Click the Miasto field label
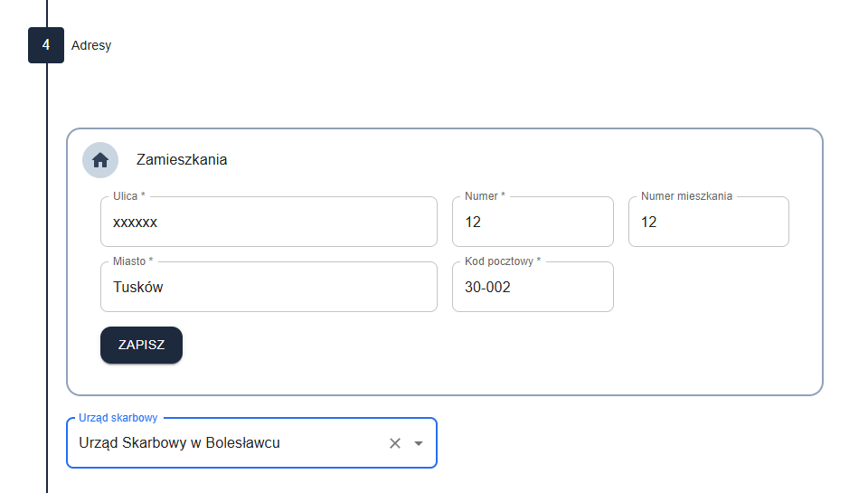 [133, 261]
